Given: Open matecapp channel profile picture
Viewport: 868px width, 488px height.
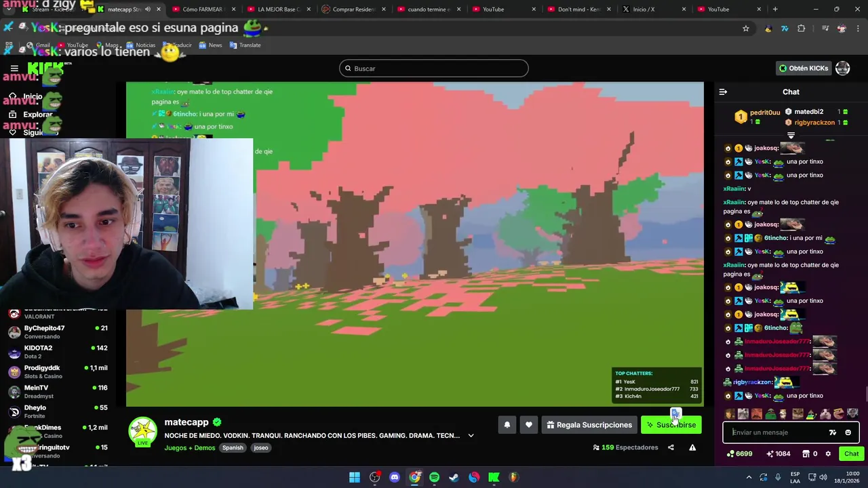Looking at the screenshot, I should (143, 432).
